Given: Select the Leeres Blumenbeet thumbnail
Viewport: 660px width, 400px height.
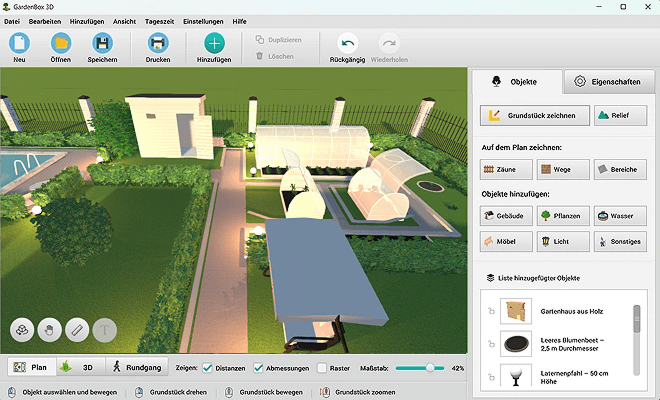Looking at the screenshot, I should [x=516, y=344].
